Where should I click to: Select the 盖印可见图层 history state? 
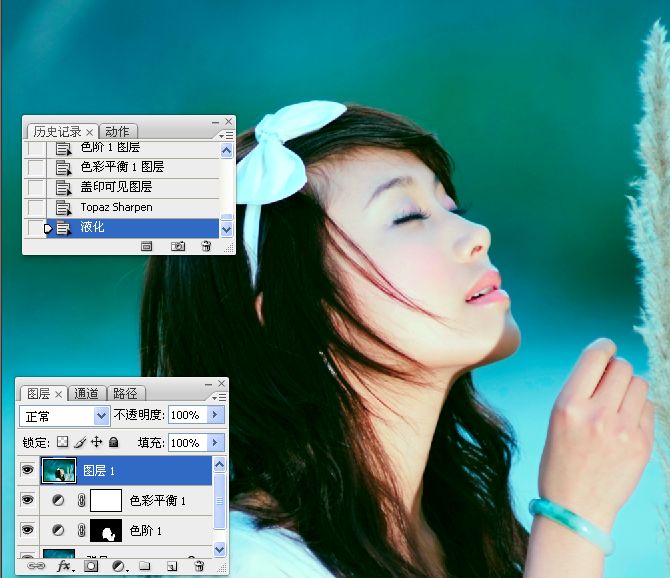(116, 187)
